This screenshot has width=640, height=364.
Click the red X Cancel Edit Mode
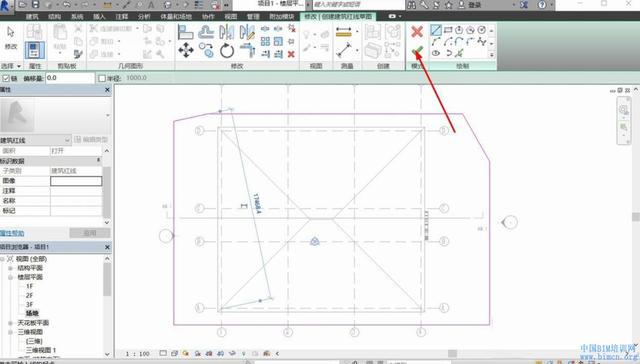coord(417,32)
